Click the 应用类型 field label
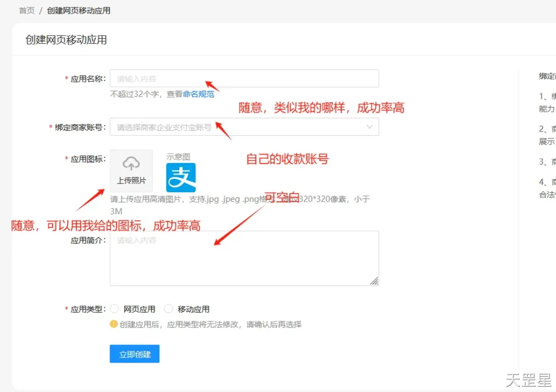Screen dimensions: 556x392 pos(88,309)
